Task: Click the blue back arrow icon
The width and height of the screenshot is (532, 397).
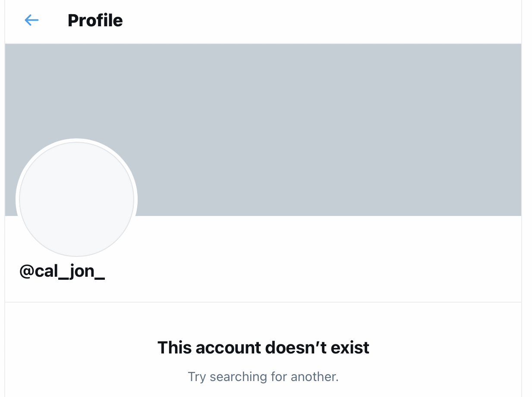Action: click(32, 20)
